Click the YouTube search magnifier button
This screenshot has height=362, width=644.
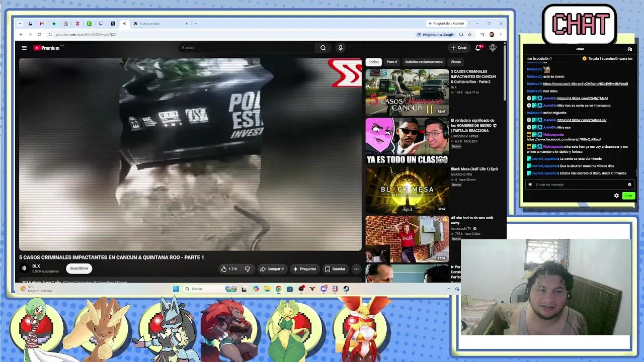click(323, 48)
